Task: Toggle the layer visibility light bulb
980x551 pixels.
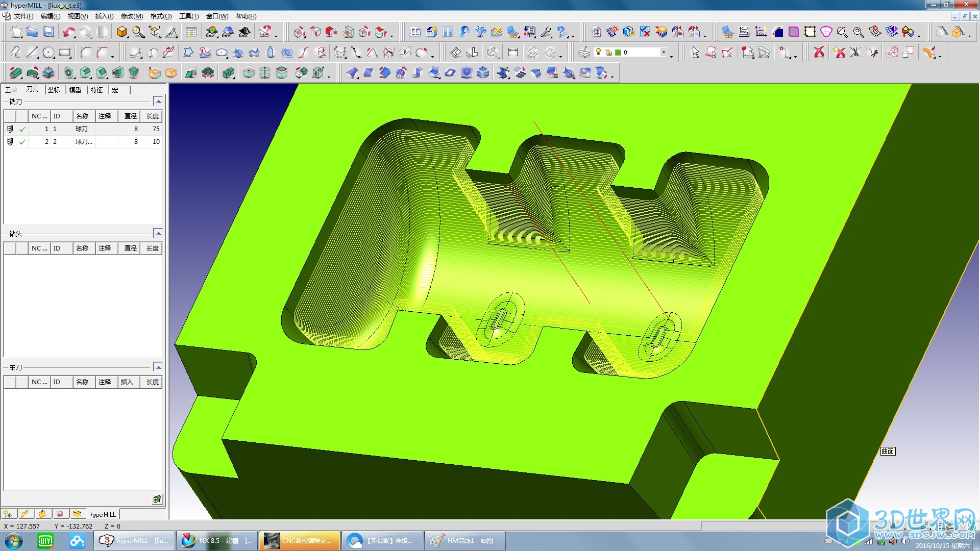Action: [599, 52]
